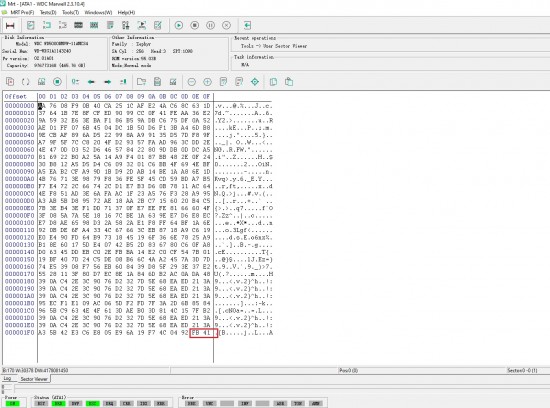Click the FB byte in the red box
This screenshot has height=408, width=550.
(x=195, y=333)
